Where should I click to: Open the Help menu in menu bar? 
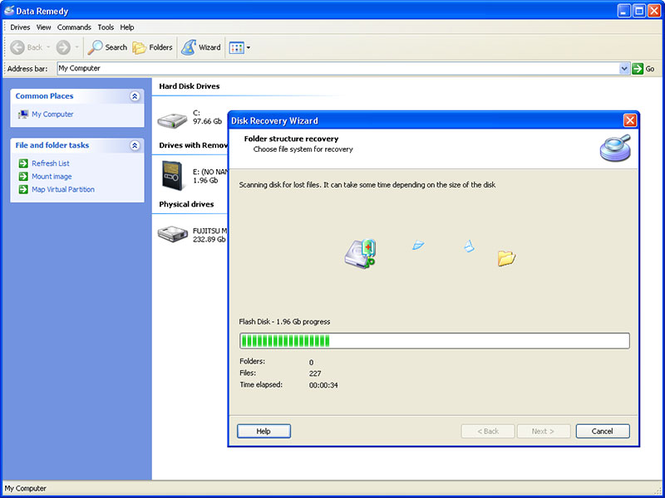tap(127, 27)
